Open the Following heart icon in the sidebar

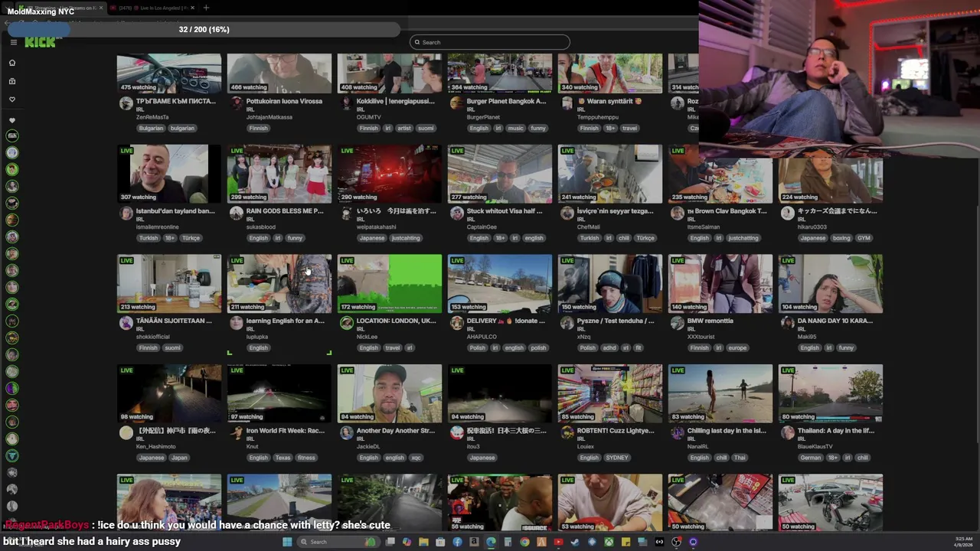(x=12, y=99)
